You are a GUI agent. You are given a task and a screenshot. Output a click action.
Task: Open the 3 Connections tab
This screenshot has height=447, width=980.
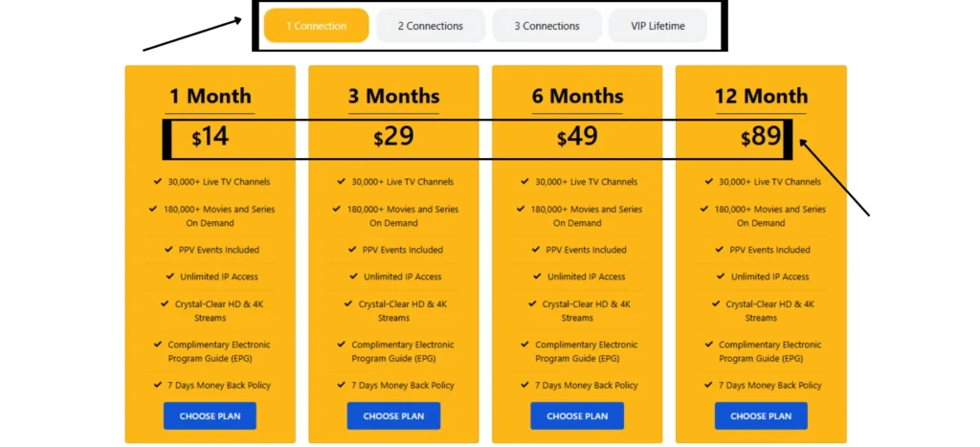tap(546, 26)
